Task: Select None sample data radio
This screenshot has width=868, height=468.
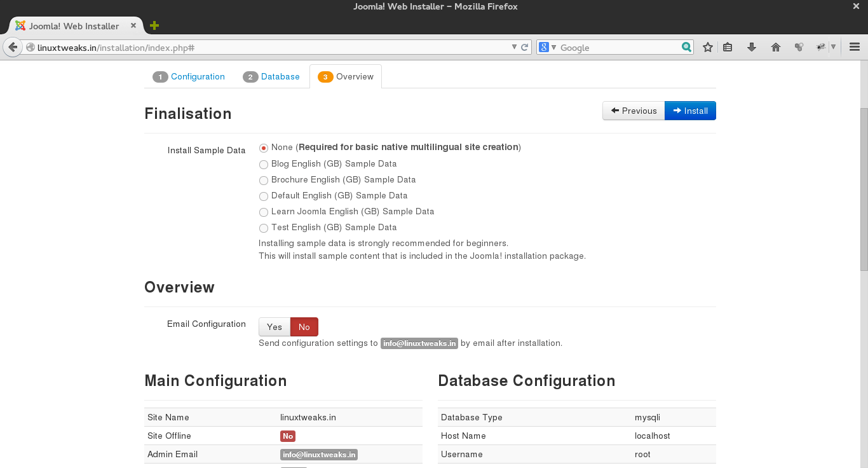Action: pos(264,148)
